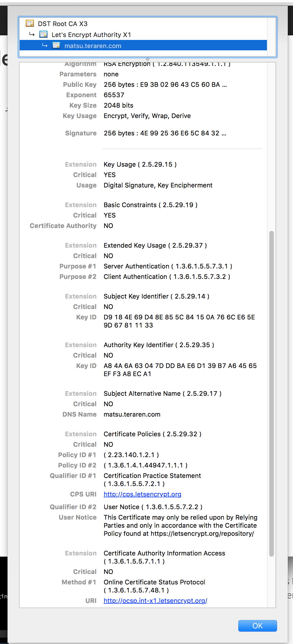Click Subject Key Identifier ( 2.5.29.14 ) text

(x=157, y=296)
